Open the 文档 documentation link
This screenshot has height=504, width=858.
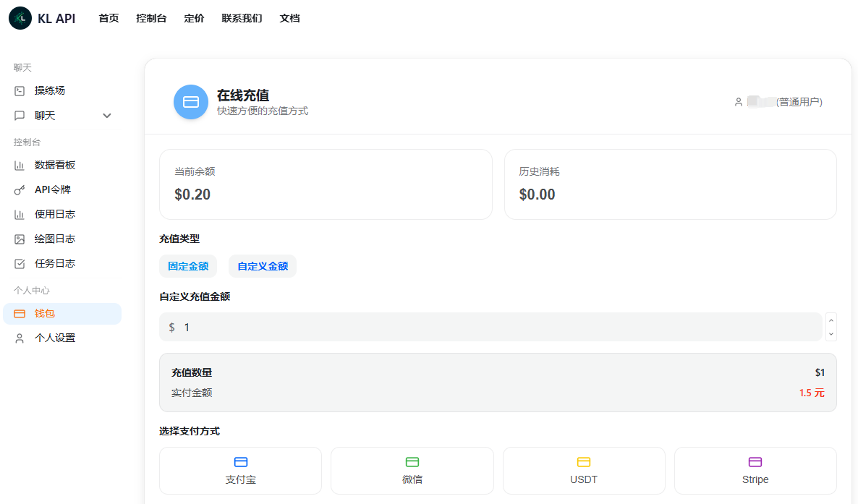point(289,18)
